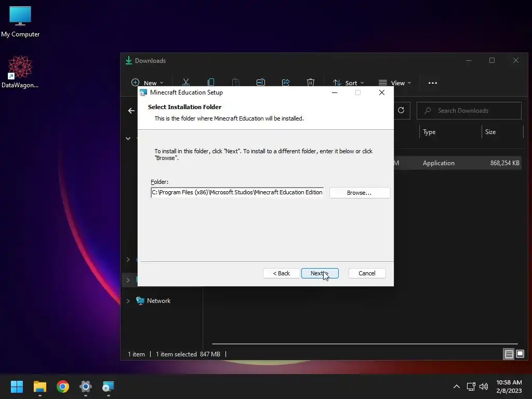Click Next in Minecraft Education Setup

coord(320,273)
